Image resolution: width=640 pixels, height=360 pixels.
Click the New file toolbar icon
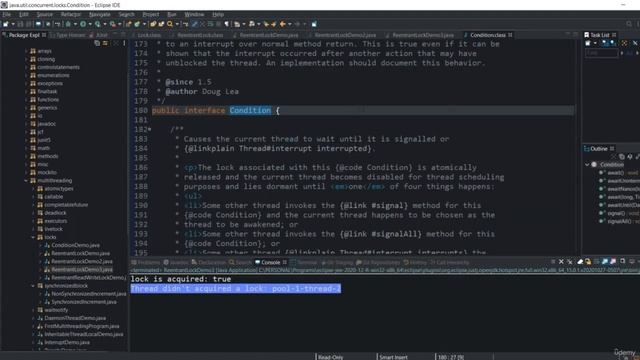coord(6,24)
